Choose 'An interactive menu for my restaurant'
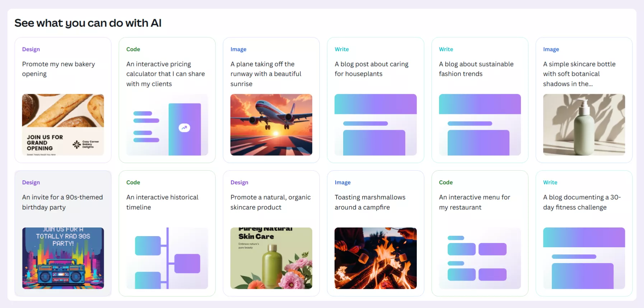644x308 pixels. click(475, 202)
